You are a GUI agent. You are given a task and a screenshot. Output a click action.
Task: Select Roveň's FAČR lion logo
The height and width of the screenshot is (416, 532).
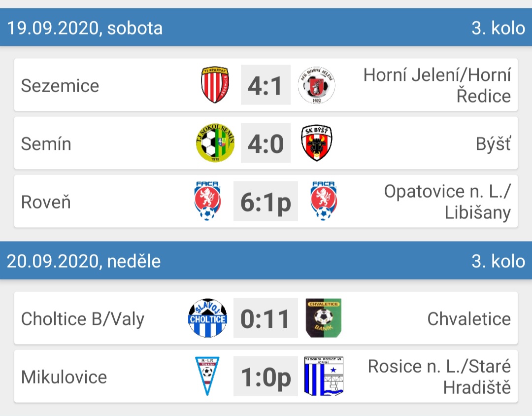pyautogui.click(x=207, y=201)
